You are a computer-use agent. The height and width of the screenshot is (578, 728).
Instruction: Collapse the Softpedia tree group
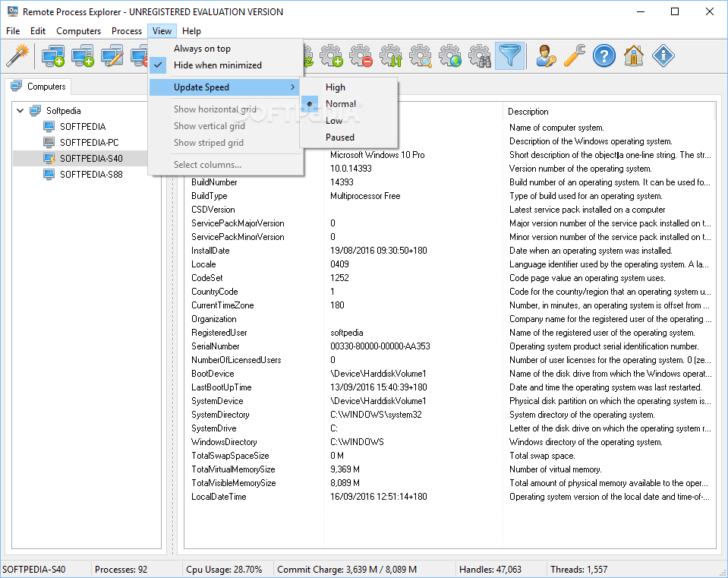[x=20, y=111]
